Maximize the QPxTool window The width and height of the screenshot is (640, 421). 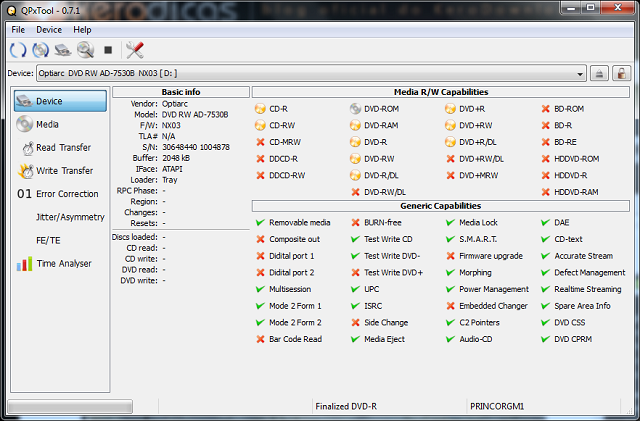pos(590,8)
